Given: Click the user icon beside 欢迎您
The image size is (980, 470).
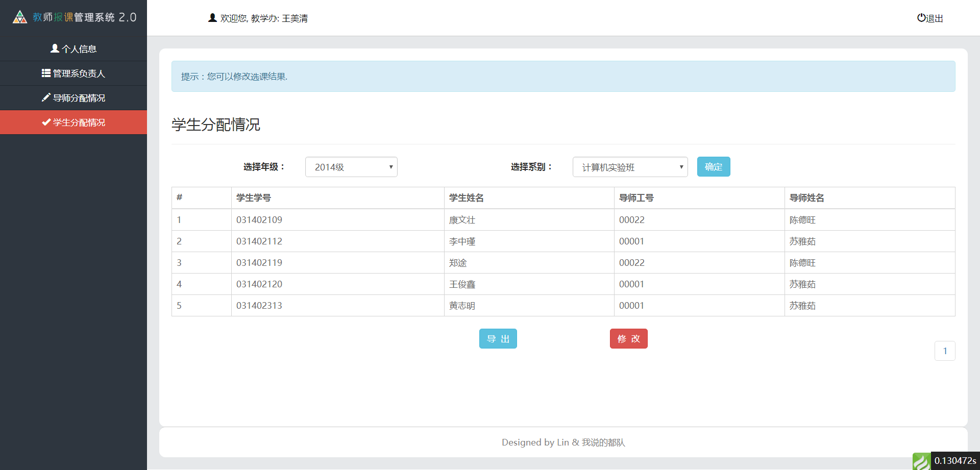Looking at the screenshot, I should 212,18.
